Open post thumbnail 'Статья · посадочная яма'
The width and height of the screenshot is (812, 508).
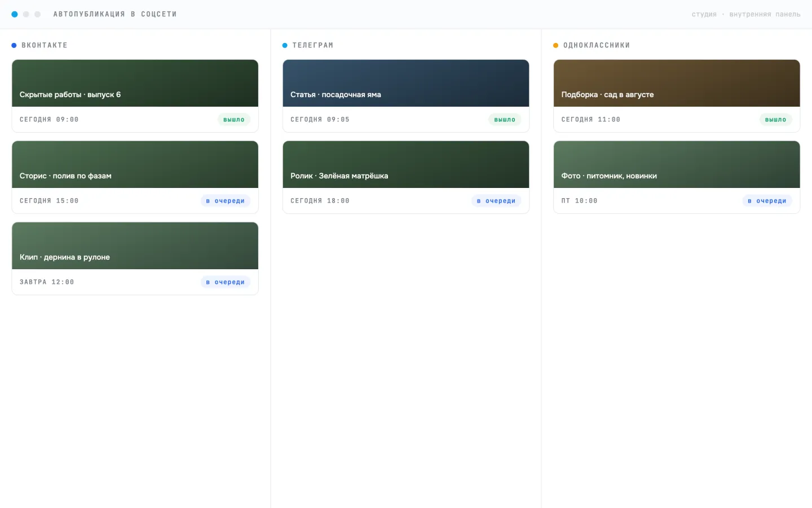coord(406,83)
